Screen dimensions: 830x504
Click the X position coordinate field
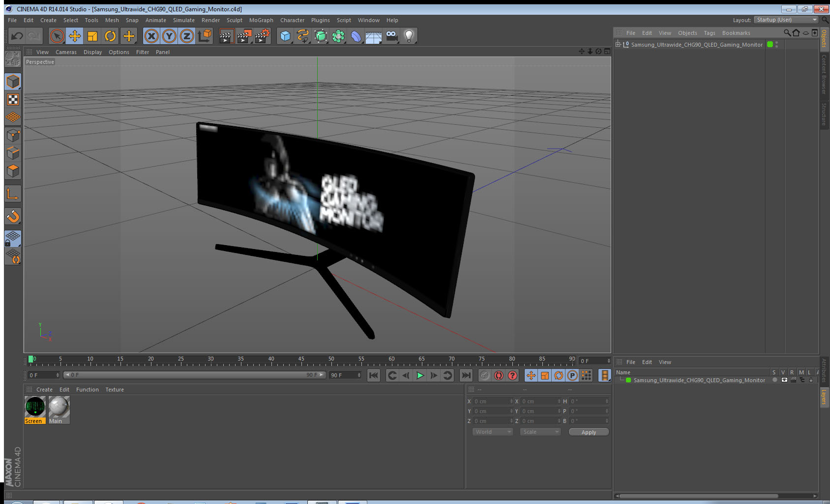pos(493,401)
